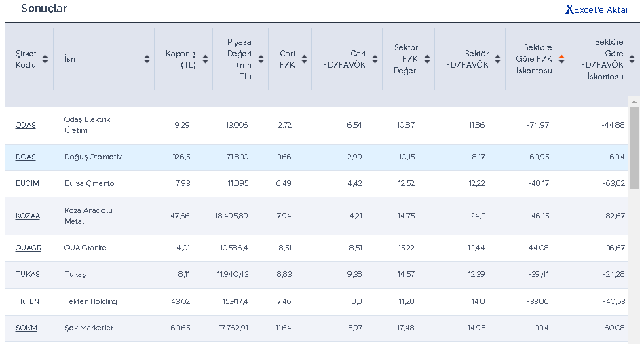
Task: Sort by Cari FD/FAVÖK arrows
Action: point(375,59)
